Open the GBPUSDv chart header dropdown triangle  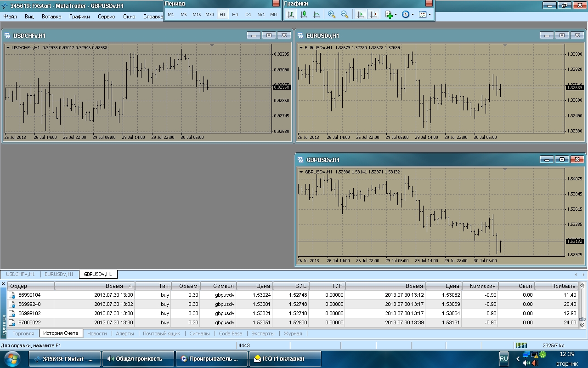(301, 172)
